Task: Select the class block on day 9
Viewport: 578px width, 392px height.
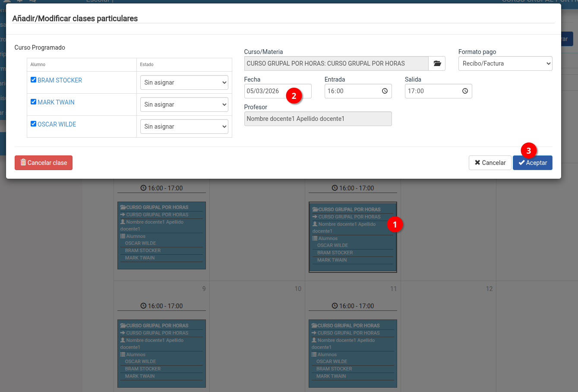Action: (161, 353)
